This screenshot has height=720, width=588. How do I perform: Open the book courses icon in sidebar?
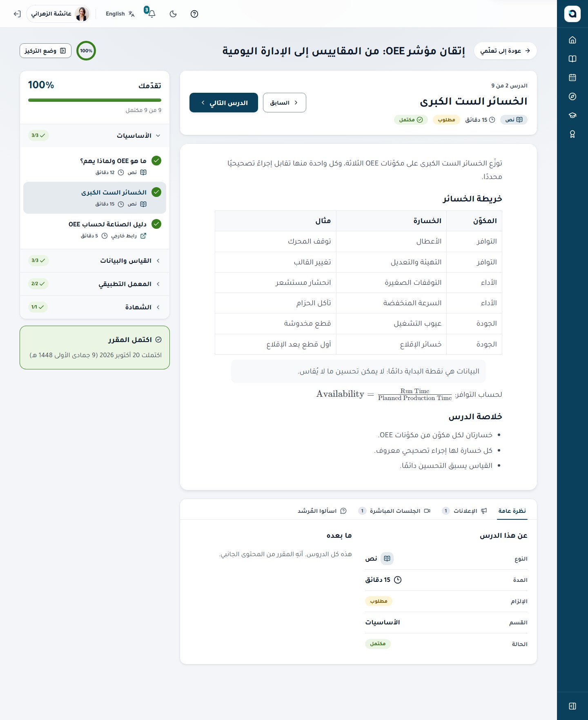[572, 59]
